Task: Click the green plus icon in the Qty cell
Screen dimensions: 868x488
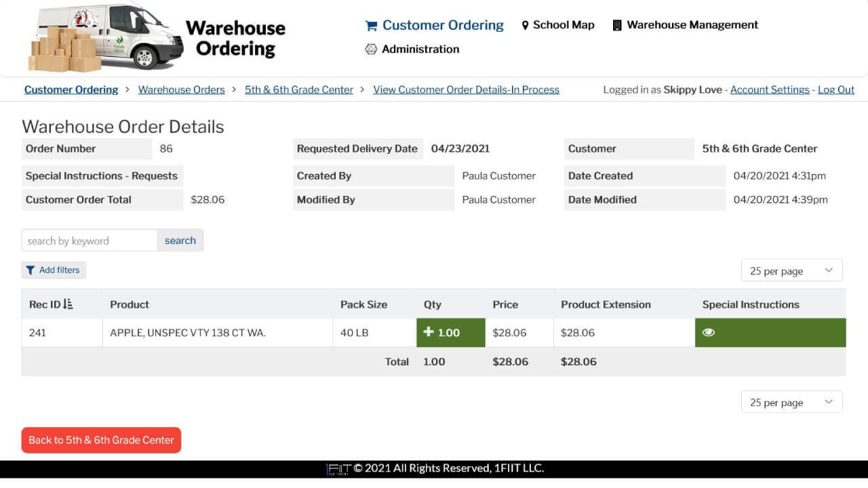Action: (x=428, y=332)
